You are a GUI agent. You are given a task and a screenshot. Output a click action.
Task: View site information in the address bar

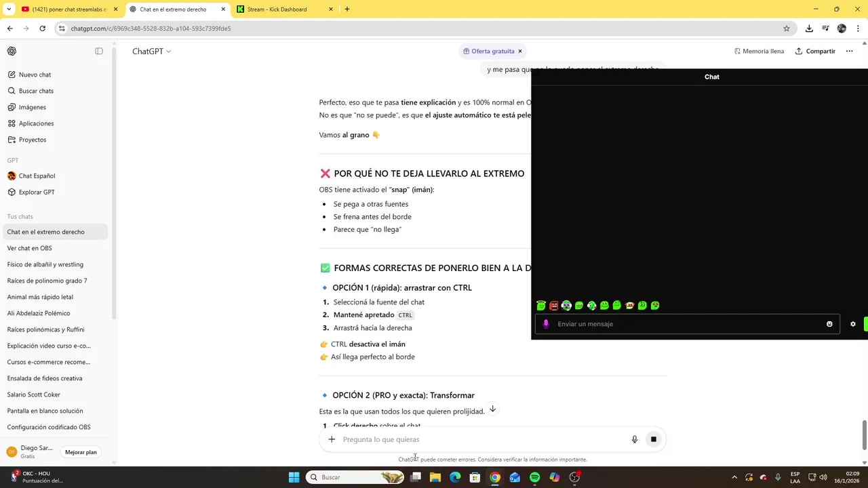(x=62, y=28)
